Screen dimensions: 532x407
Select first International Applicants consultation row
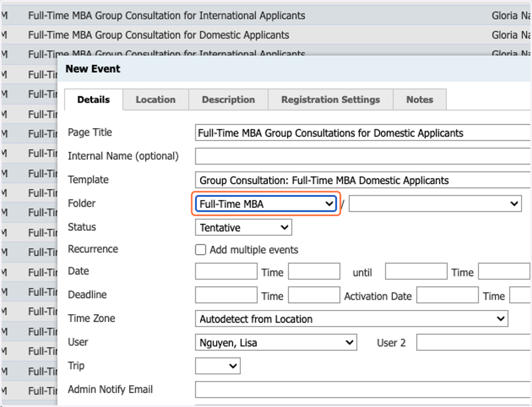point(266,16)
